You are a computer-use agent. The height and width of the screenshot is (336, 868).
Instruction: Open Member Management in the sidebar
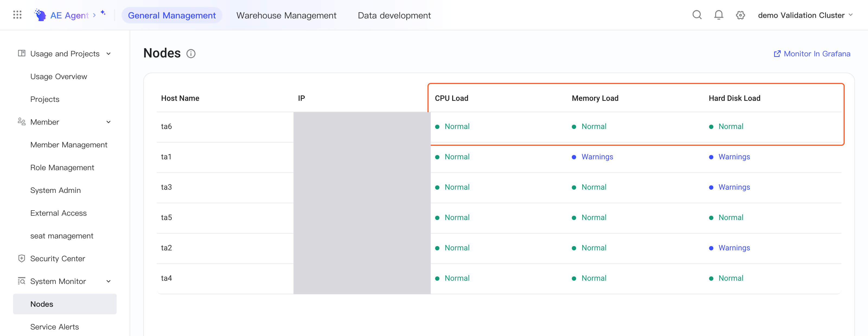(x=69, y=145)
